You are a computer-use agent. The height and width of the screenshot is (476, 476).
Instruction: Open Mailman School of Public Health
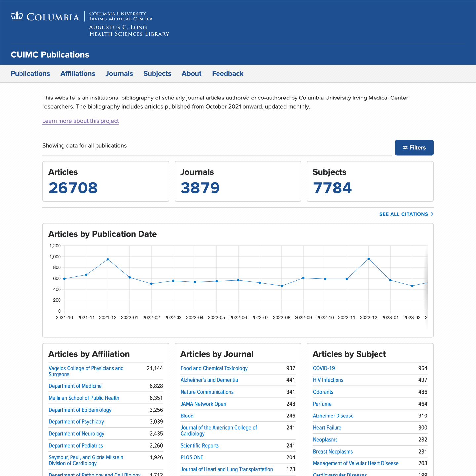(x=84, y=398)
